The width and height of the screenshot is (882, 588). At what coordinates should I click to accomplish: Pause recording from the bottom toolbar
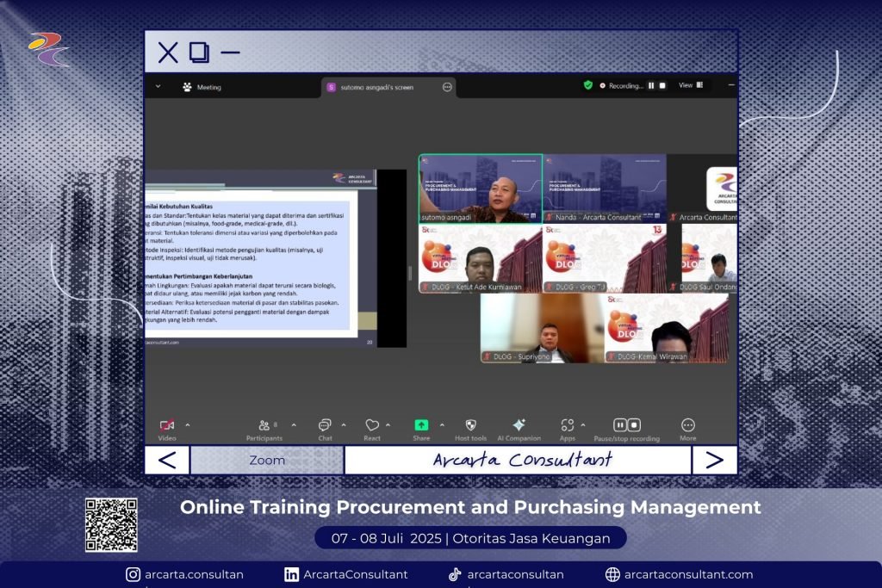click(x=620, y=425)
